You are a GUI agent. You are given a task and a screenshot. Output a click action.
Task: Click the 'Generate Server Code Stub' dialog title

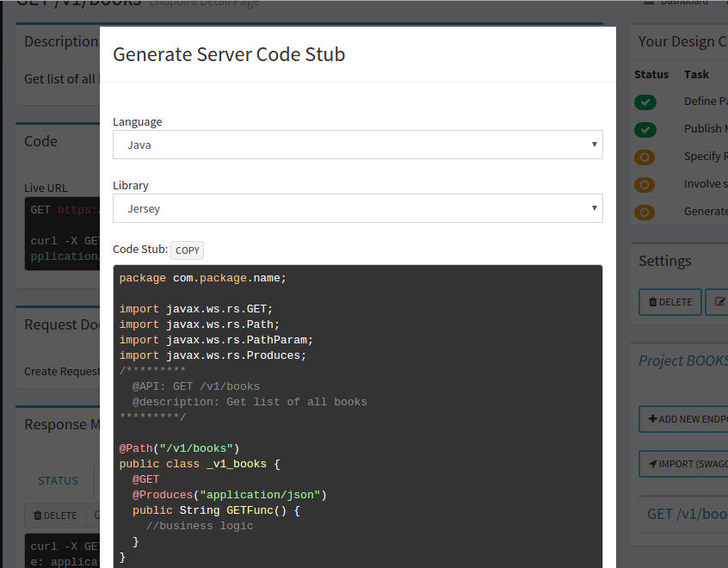[229, 54]
